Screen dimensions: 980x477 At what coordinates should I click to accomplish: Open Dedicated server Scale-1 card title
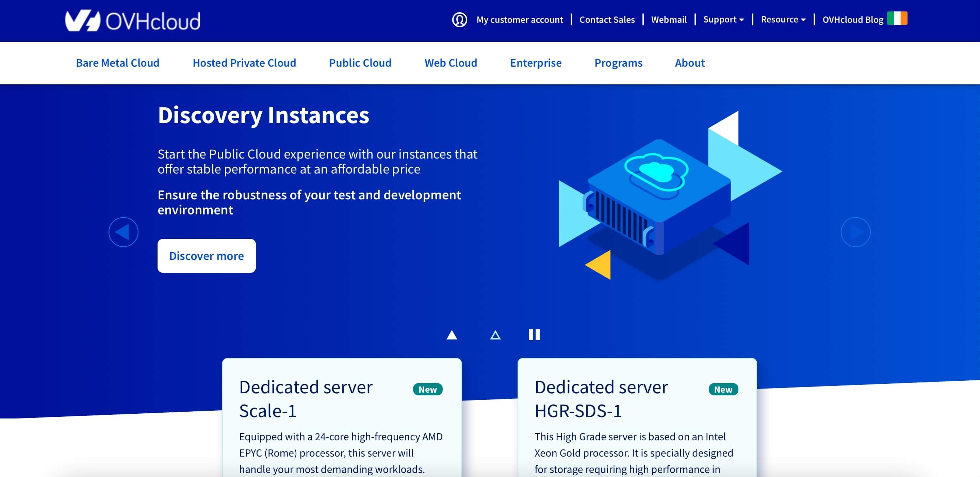(306, 399)
